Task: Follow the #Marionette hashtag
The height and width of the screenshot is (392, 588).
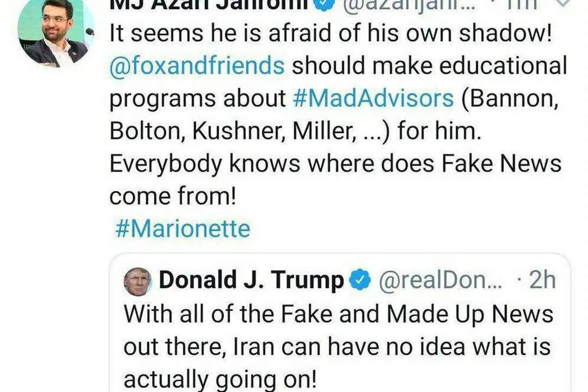Action: (183, 228)
